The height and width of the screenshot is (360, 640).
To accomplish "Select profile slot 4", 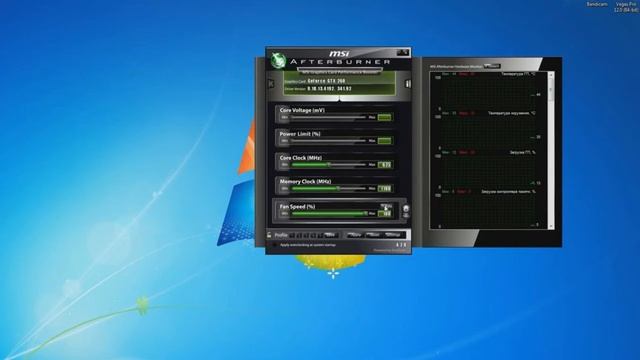I will 313,235.
